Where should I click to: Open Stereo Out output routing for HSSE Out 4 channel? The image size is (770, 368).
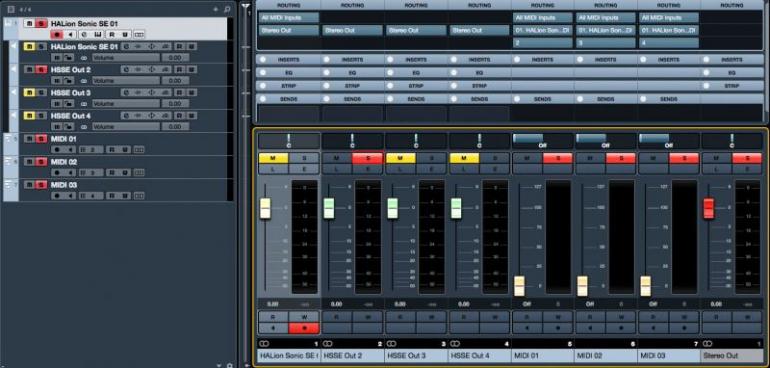pyautogui.click(x=479, y=30)
